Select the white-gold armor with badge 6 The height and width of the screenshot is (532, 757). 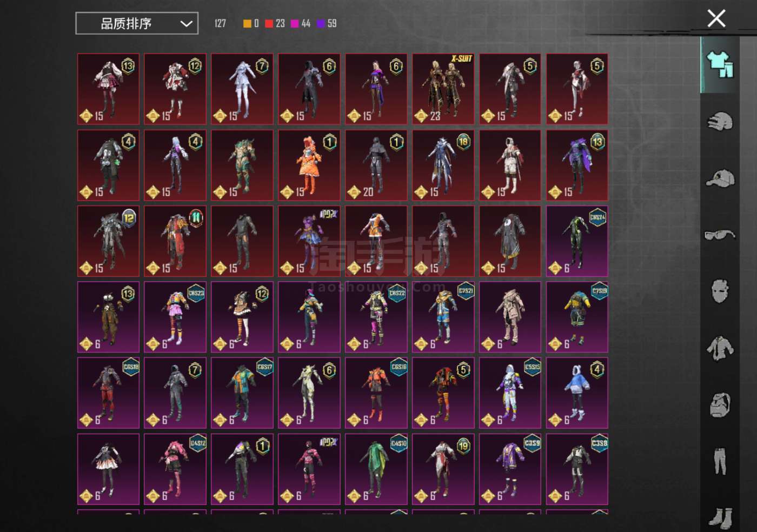[x=309, y=393]
